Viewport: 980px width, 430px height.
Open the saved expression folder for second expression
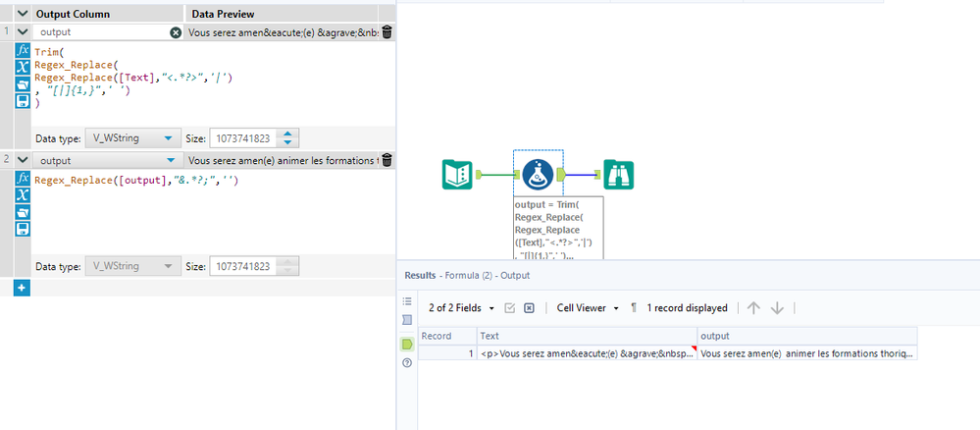tap(23, 212)
